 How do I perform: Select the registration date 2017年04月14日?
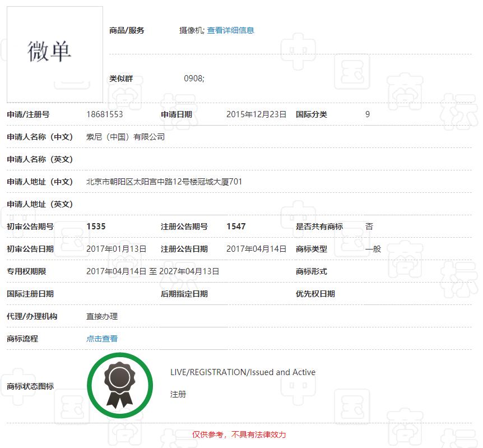(x=254, y=248)
